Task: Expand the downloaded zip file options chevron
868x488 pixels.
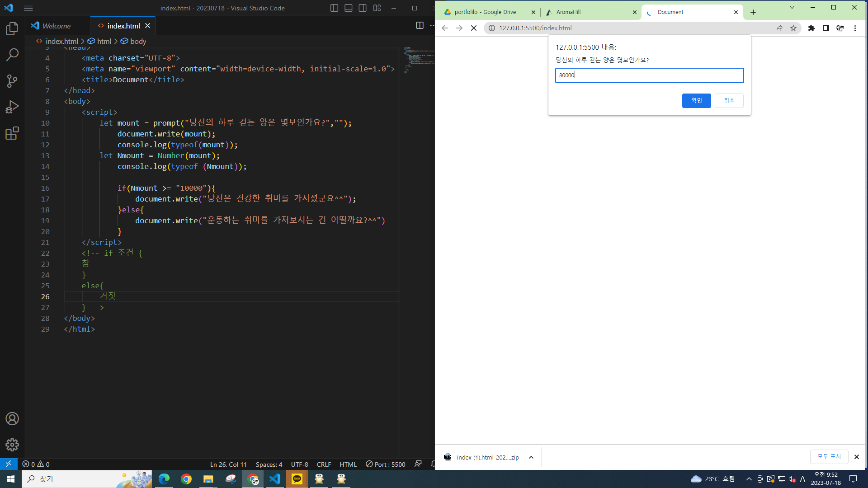Action: [x=531, y=457]
